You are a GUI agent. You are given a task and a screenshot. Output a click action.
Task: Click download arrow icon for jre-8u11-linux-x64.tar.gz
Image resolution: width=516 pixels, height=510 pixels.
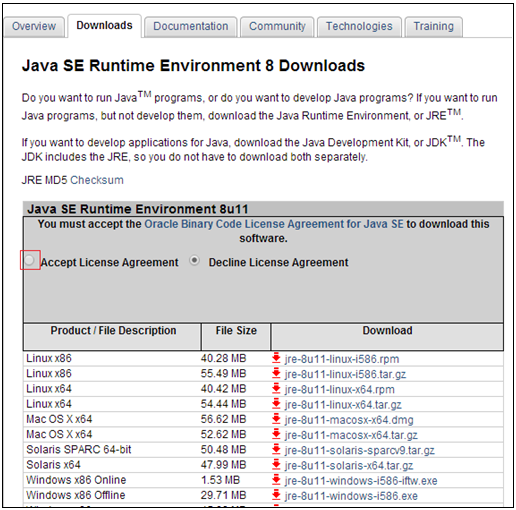[276, 404]
